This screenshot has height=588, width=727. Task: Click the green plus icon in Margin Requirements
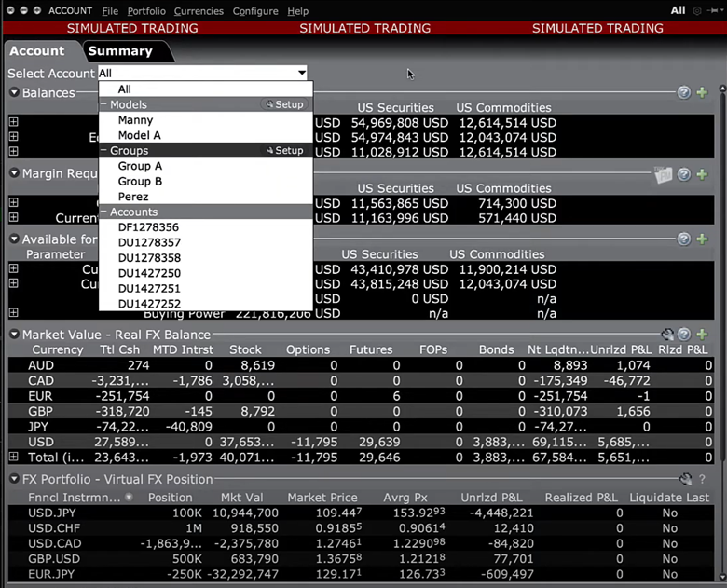(702, 174)
